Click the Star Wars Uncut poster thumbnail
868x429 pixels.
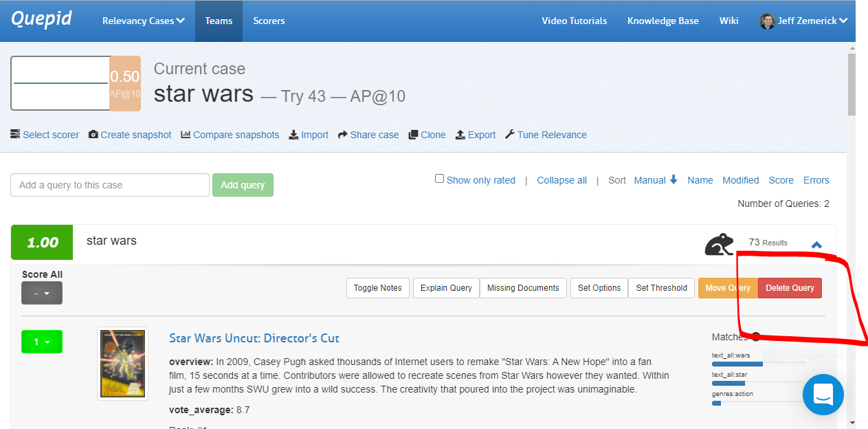[122, 364]
